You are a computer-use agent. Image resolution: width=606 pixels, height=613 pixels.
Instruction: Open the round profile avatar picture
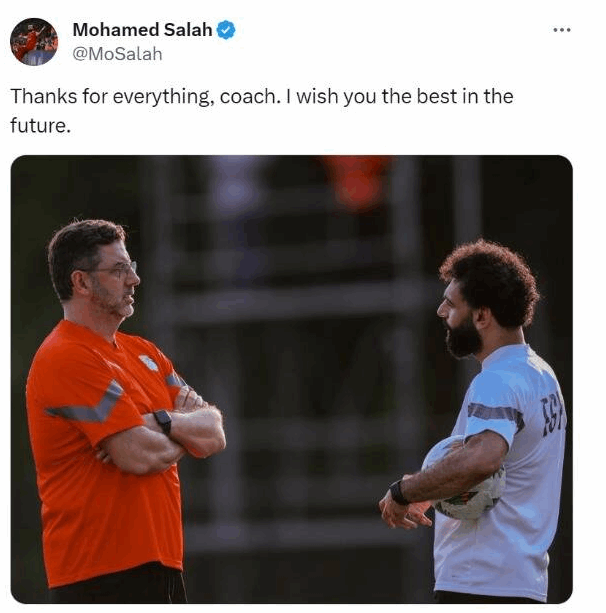tap(34, 41)
